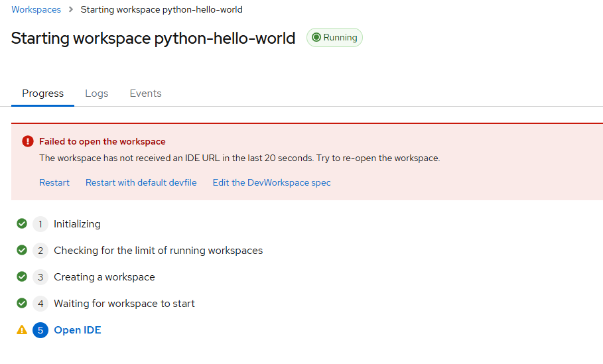Viewport: 603px width, 364px height.
Task: Open Edit the DevWorkspace spec link
Action: tap(271, 182)
